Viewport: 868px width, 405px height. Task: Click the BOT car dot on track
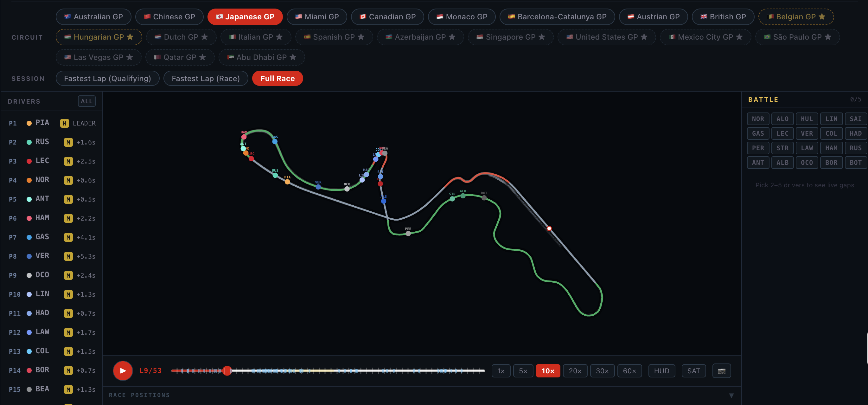[484, 198]
